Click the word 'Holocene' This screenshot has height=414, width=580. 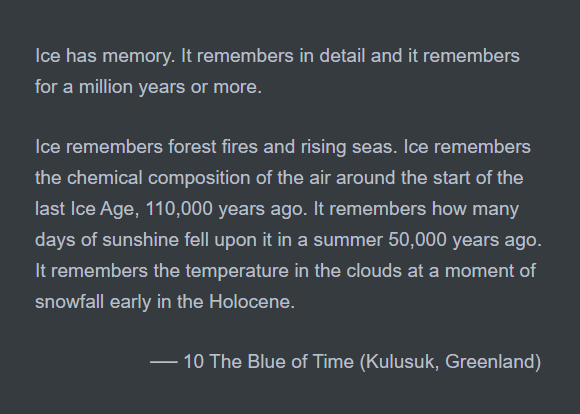click(x=250, y=302)
